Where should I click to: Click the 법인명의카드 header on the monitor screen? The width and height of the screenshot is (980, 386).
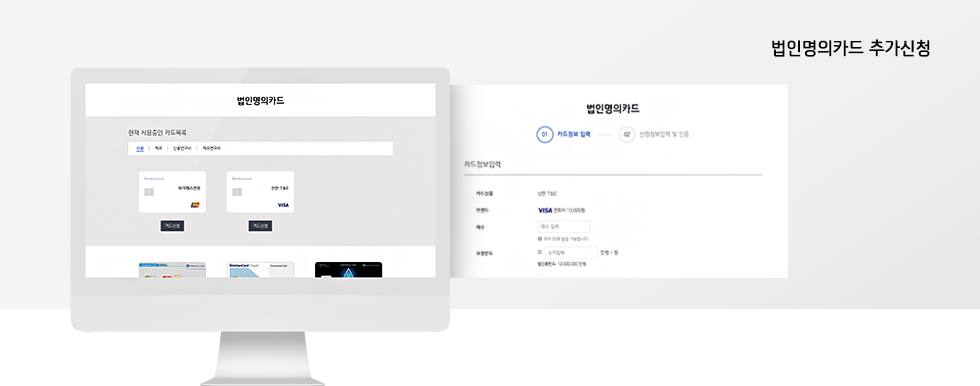coord(260,100)
